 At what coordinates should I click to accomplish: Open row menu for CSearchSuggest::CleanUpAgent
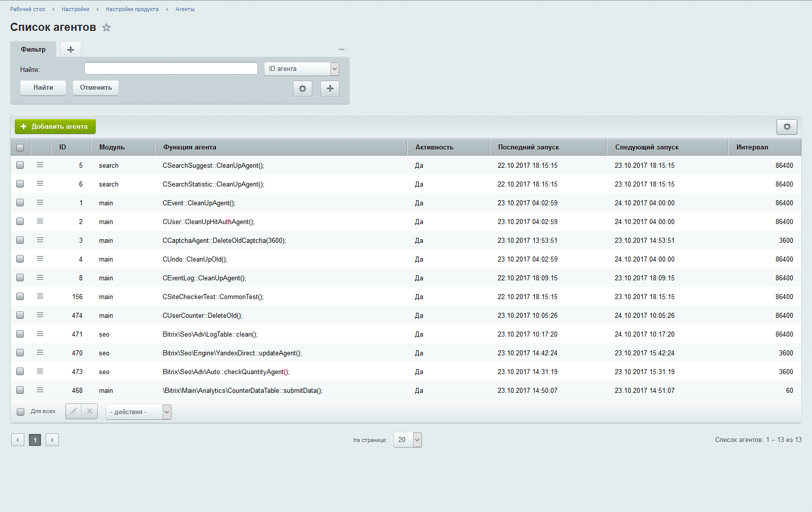coord(40,165)
